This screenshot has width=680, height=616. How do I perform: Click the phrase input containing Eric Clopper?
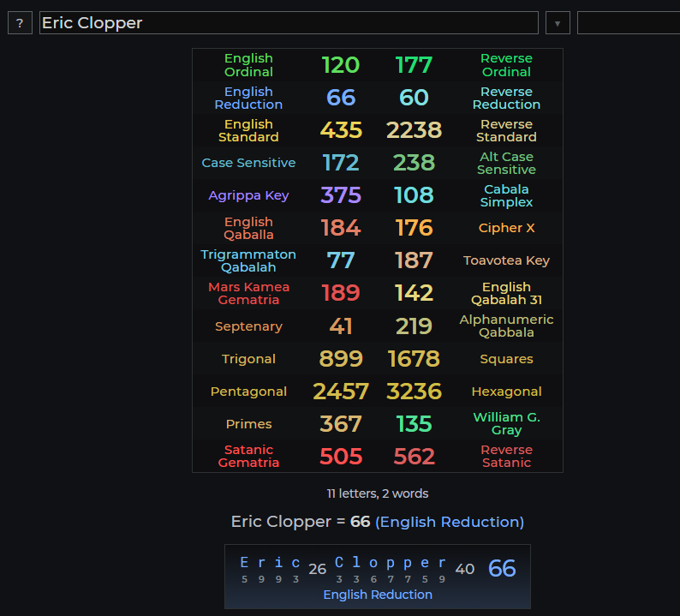coord(289,23)
